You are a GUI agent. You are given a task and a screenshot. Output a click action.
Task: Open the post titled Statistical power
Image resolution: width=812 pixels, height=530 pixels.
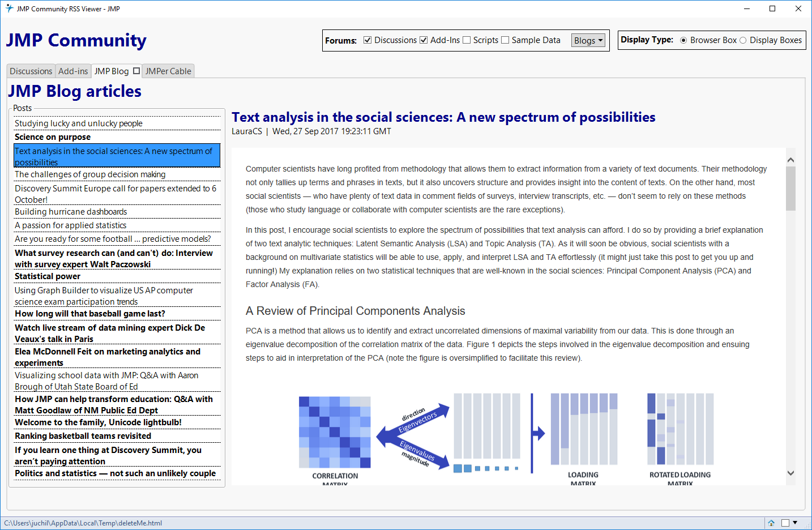point(48,276)
